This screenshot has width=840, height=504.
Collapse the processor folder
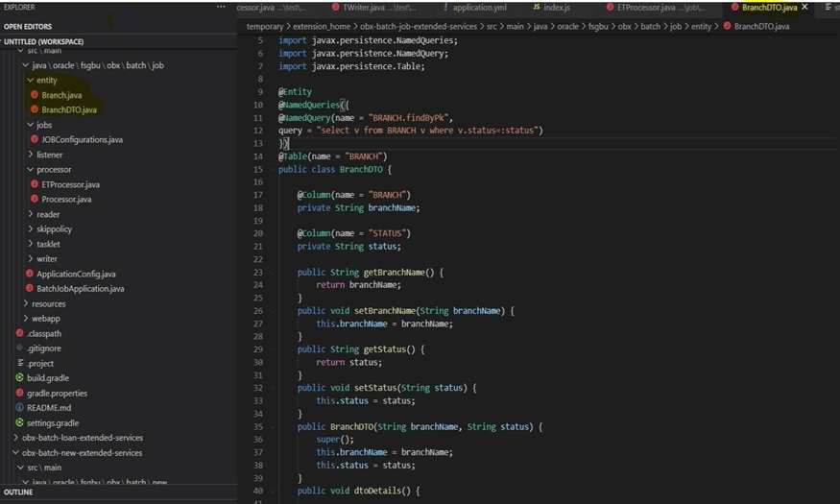coord(30,169)
